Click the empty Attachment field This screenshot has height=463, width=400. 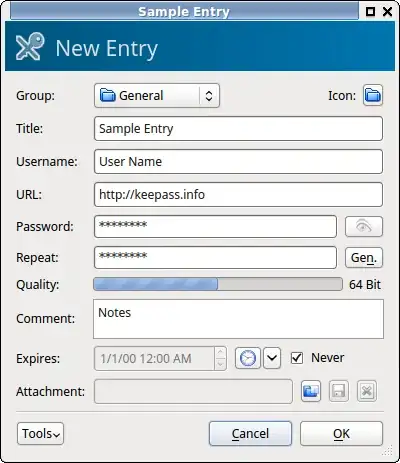tap(193, 391)
